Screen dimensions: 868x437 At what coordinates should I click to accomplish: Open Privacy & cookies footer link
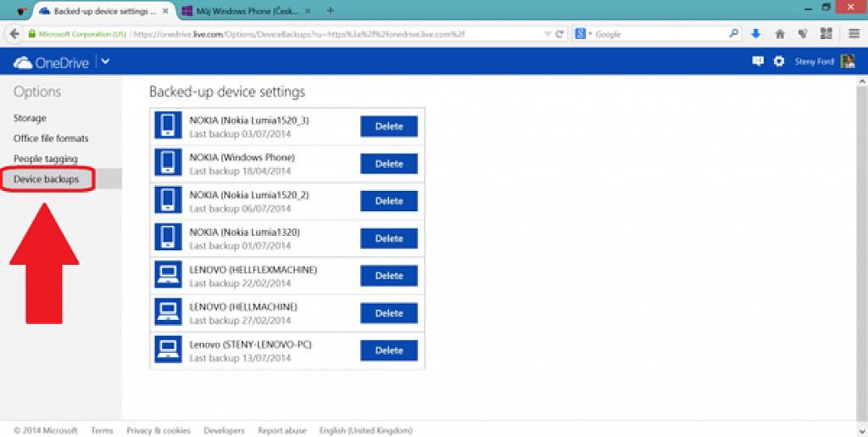pos(159,430)
